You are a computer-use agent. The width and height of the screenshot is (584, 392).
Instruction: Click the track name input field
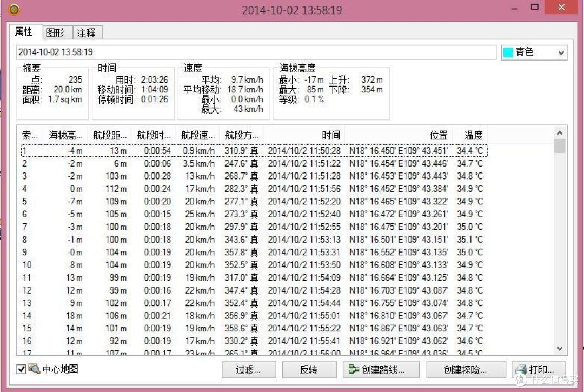point(256,52)
